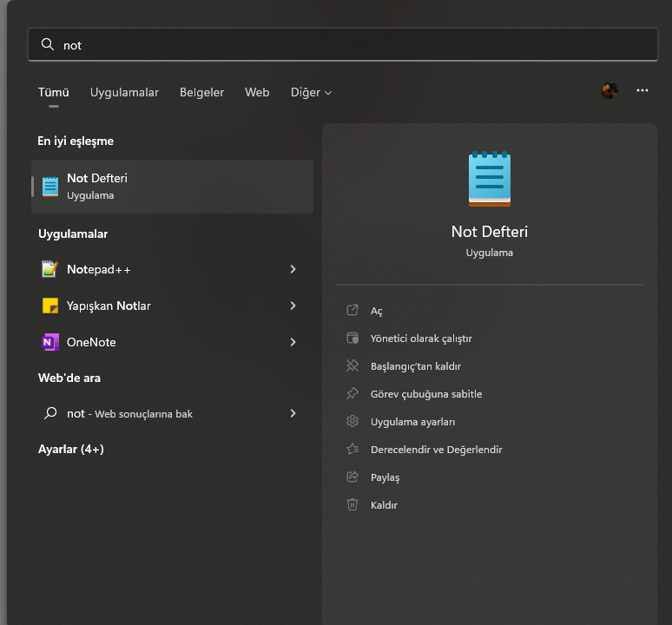Open Uygulama ayarları
The height and width of the screenshot is (625, 672).
(x=412, y=422)
